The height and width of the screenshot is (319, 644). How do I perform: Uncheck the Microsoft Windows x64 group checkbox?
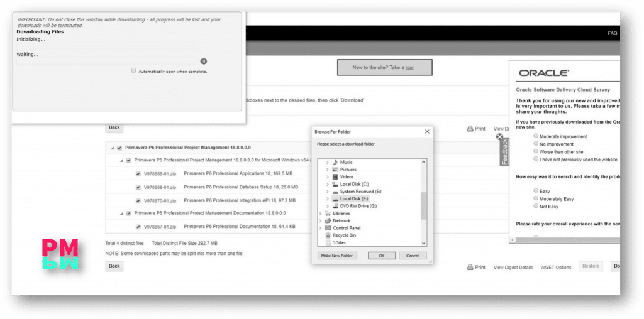tap(128, 160)
